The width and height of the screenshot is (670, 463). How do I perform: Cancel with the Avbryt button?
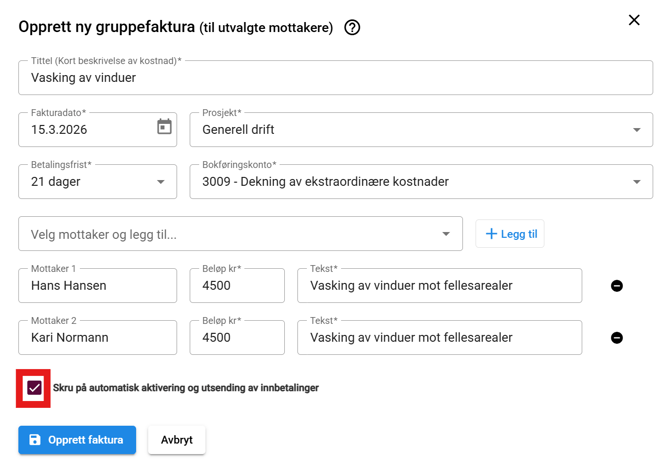coord(177,440)
